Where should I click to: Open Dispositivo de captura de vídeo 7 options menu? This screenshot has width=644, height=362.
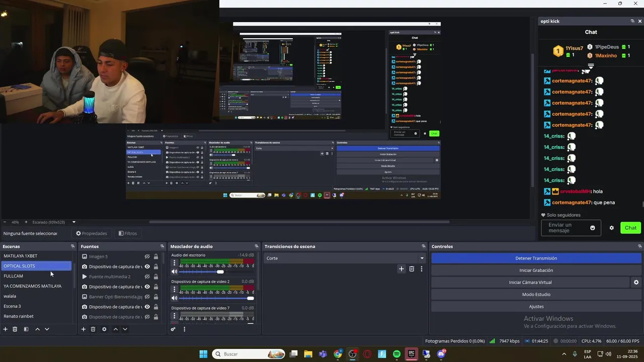click(175, 315)
